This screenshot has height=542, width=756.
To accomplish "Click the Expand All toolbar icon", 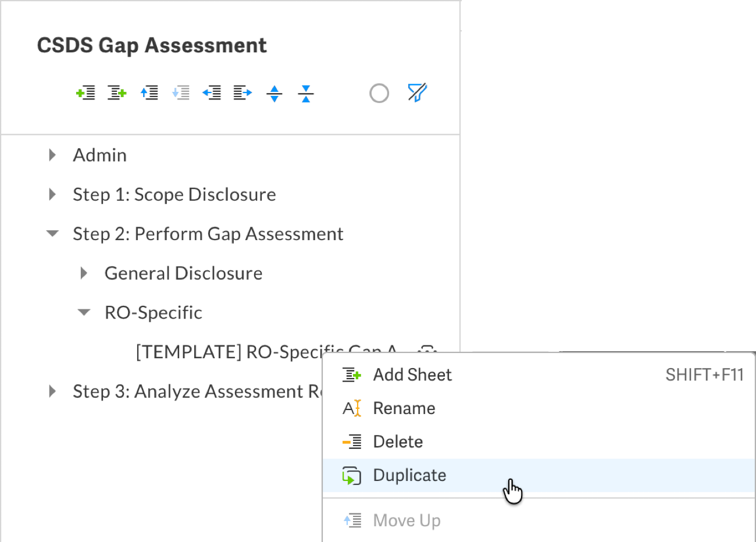I will pyautogui.click(x=274, y=93).
